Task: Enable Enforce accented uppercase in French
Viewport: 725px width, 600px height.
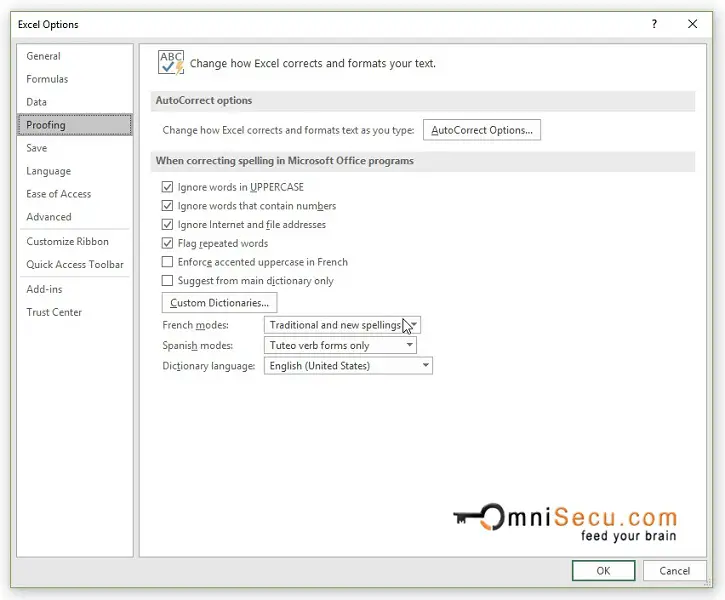Action: [168, 262]
